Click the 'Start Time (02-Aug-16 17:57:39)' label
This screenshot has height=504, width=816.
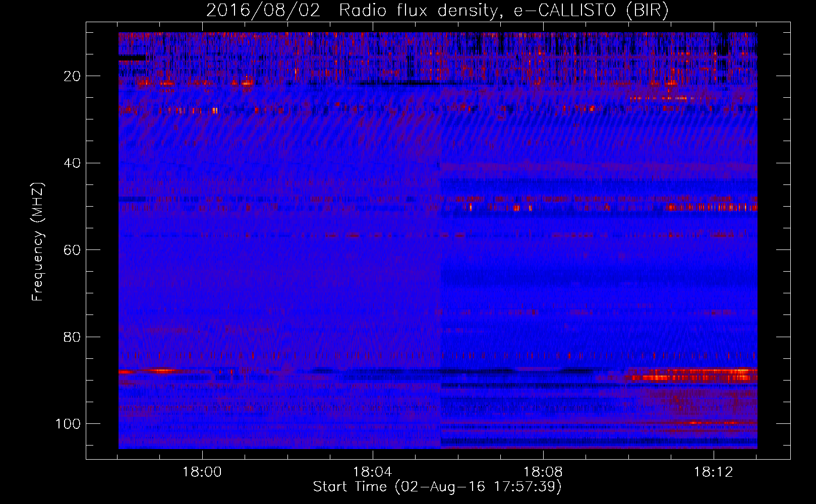[x=437, y=487]
